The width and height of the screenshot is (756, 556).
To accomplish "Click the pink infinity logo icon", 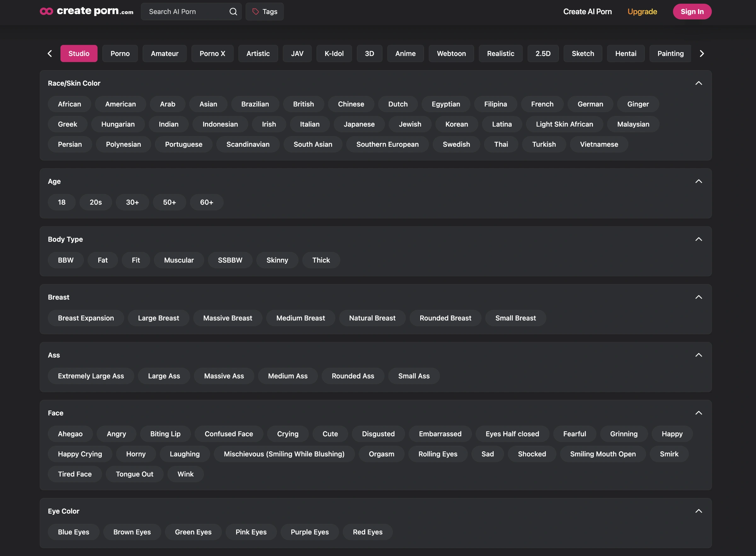I will (x=46, y=11).
